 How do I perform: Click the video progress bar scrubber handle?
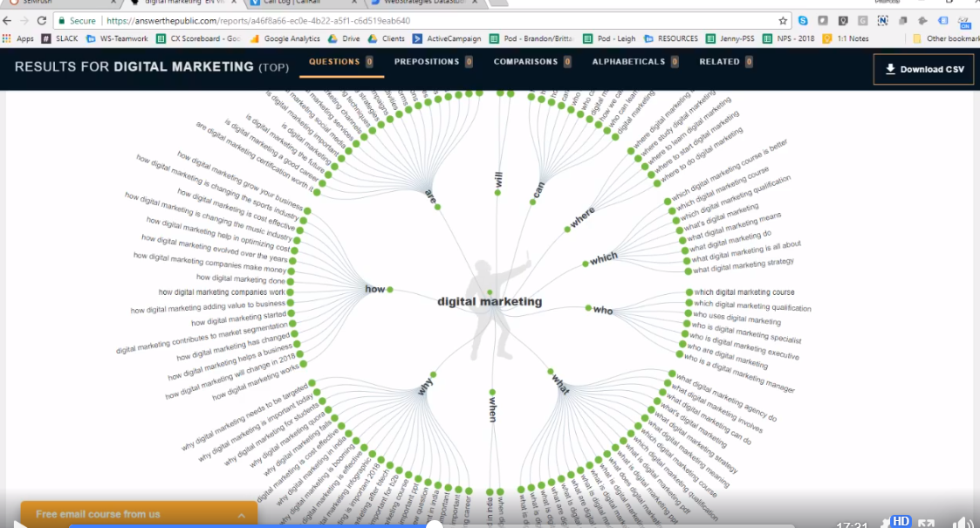435,525
